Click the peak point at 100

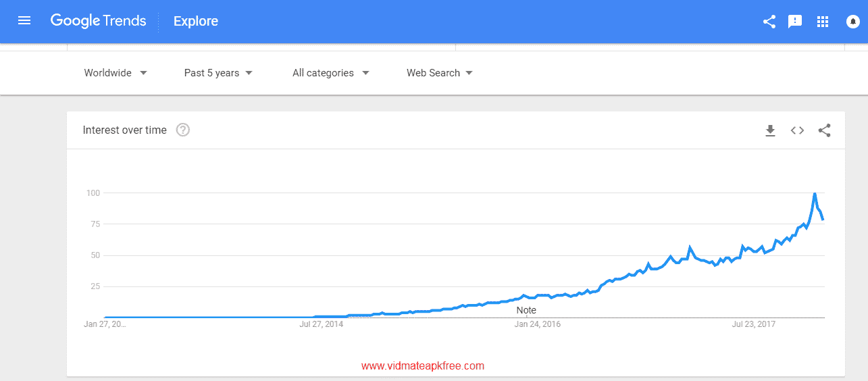point(815,194)
